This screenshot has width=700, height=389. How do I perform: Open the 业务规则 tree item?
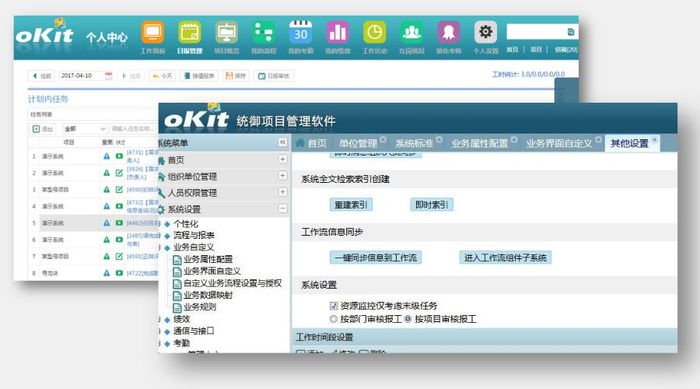point(195,307)
